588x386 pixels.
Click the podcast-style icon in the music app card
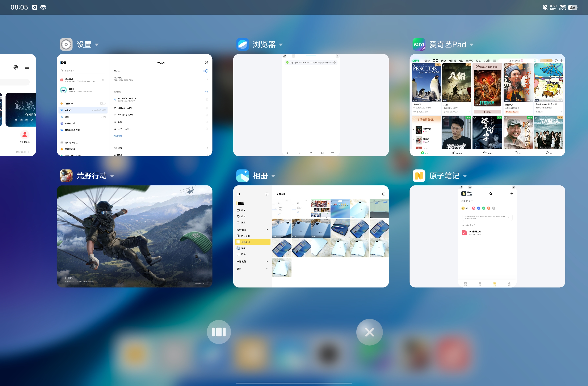[16, 67]
